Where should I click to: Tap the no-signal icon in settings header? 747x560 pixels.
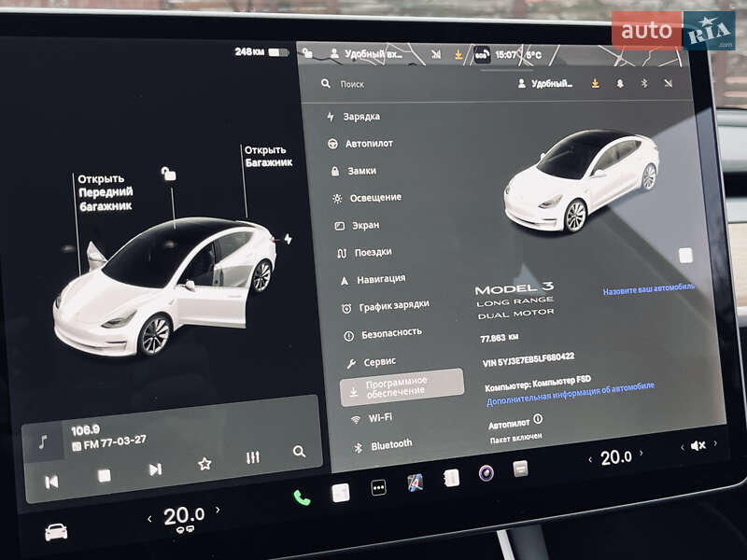coord(668,83)
